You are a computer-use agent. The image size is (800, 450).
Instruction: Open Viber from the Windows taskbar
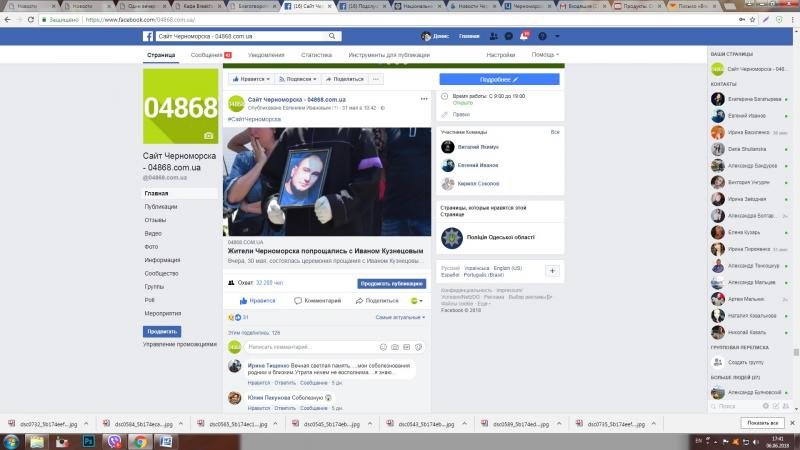(x=114, y=441)
